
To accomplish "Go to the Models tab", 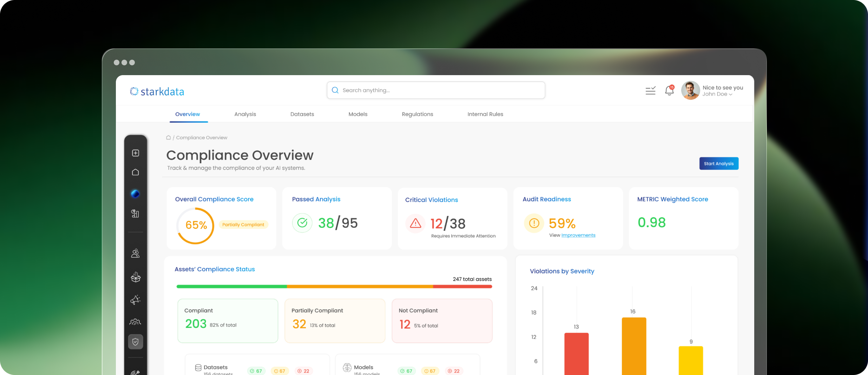I will coord(358,114).
